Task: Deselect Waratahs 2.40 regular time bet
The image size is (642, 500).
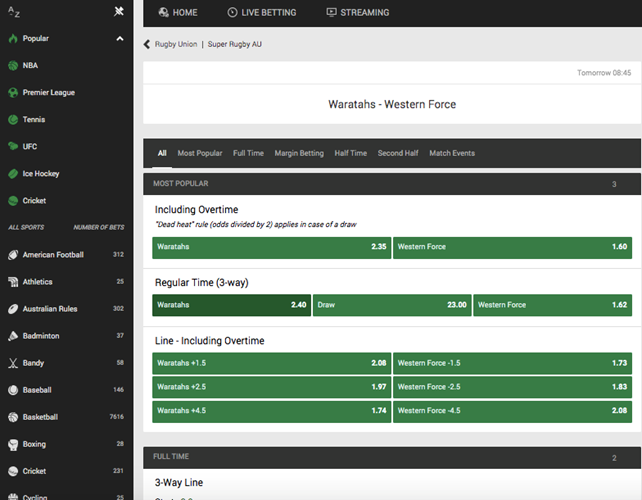Action: pyautogui.click(x=231, y=305)
